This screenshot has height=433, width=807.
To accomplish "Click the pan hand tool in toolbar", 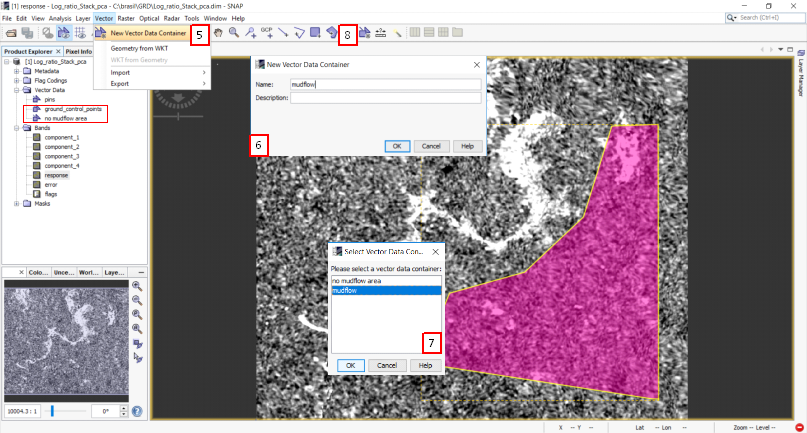I will tap(218, 33).
